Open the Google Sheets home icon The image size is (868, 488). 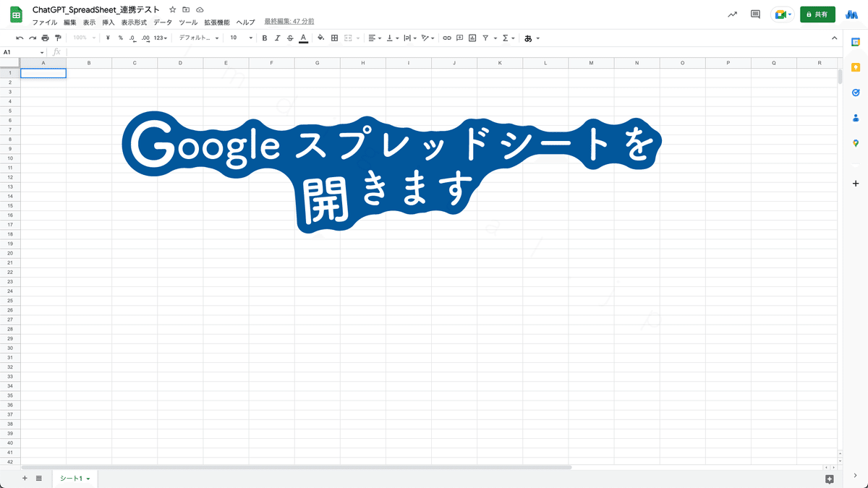click(x=17, y=14)
